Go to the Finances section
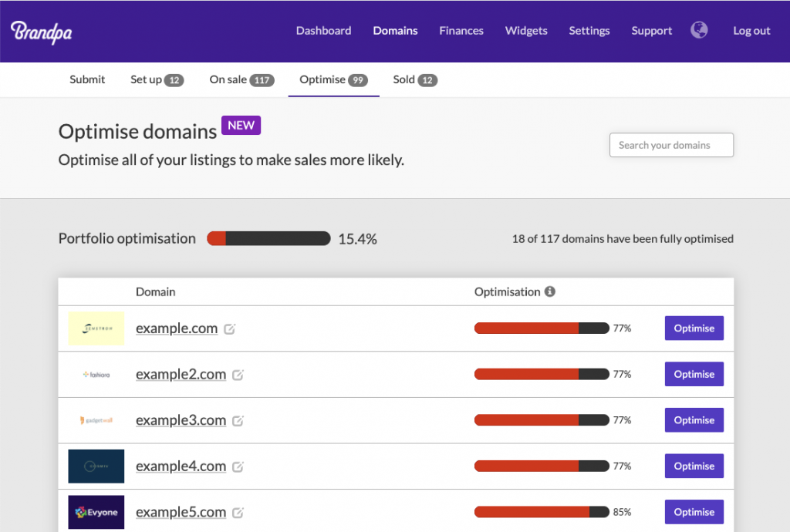Image resolution: width=790 pixels, height=532 pixels. coord(461,31)
